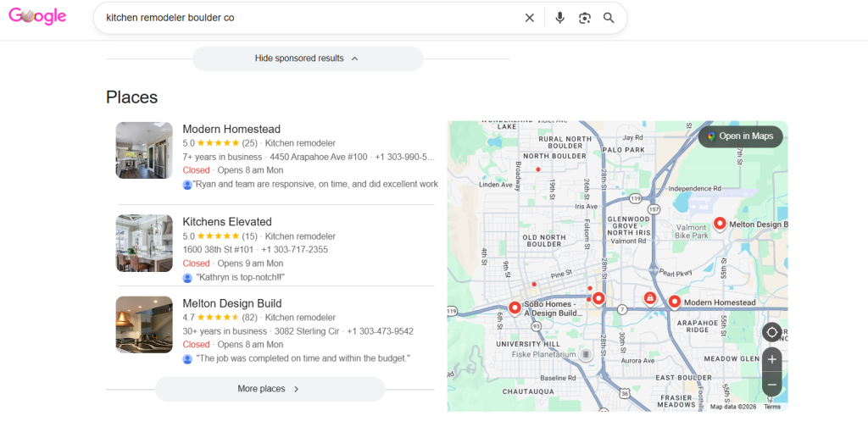The height and width of the screenshot is (427, 868).
Task: Click the red shopping-bag map pin
Action: [650, 298]
